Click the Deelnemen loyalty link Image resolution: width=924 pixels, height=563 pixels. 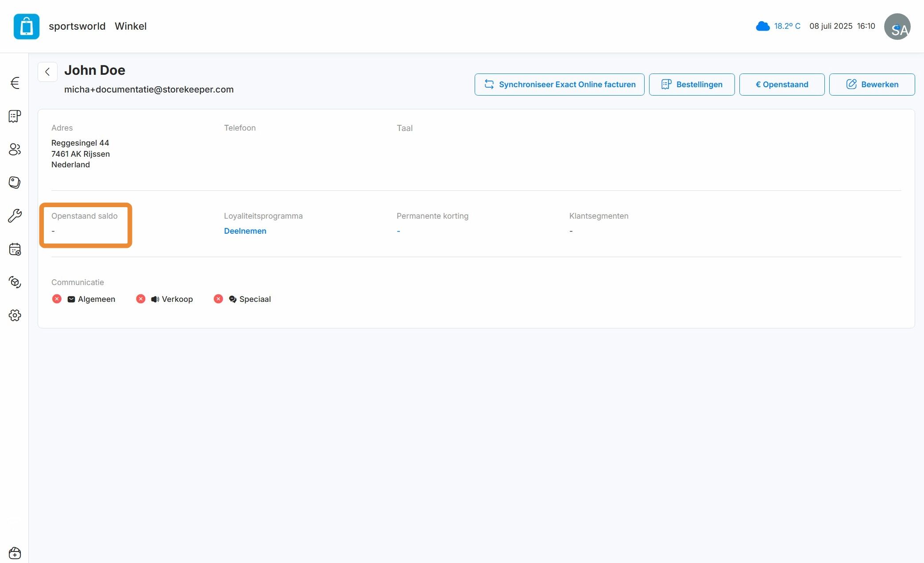click(x=245, y=231)
